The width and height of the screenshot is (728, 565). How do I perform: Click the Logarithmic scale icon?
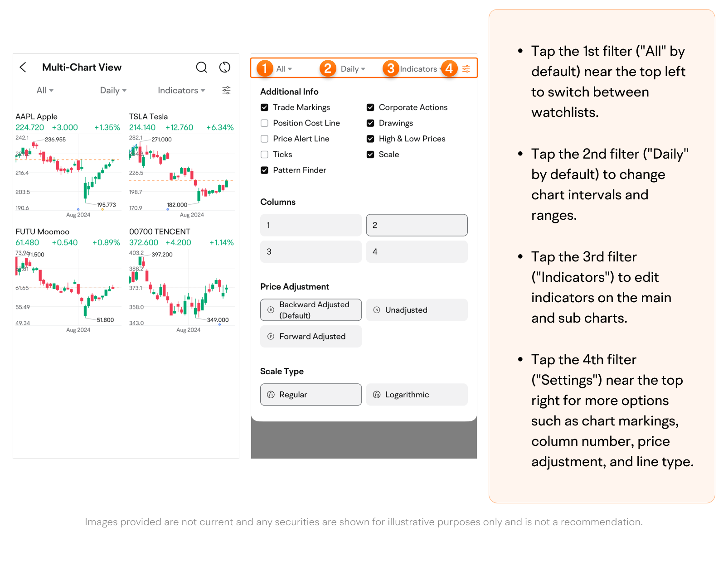click(377, 395)
